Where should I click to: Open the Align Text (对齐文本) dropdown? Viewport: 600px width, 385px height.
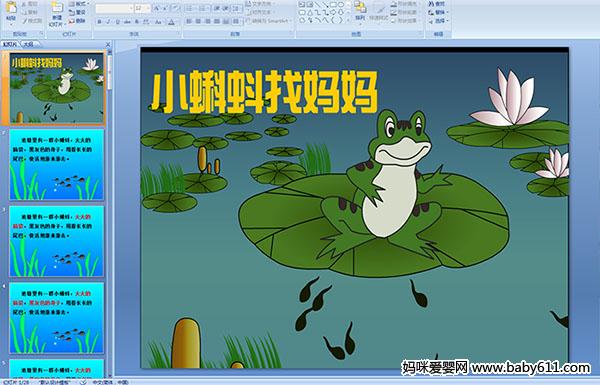[261, 12]
